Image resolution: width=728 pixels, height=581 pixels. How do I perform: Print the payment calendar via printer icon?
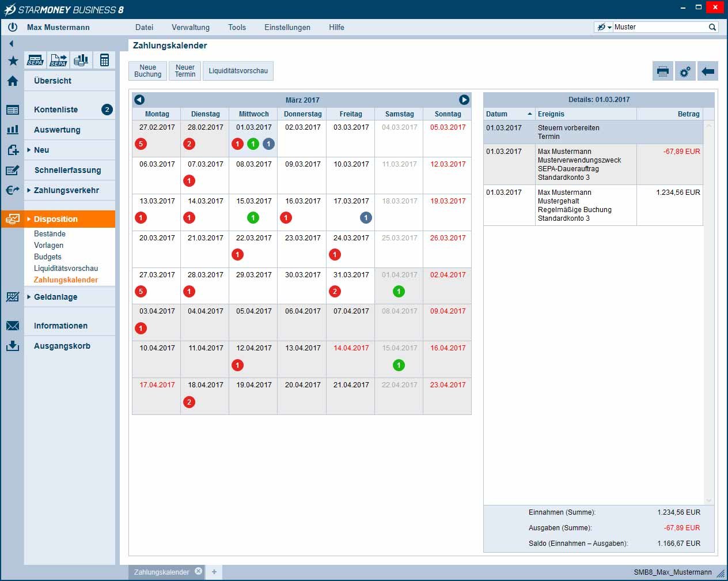click(663, 71)
